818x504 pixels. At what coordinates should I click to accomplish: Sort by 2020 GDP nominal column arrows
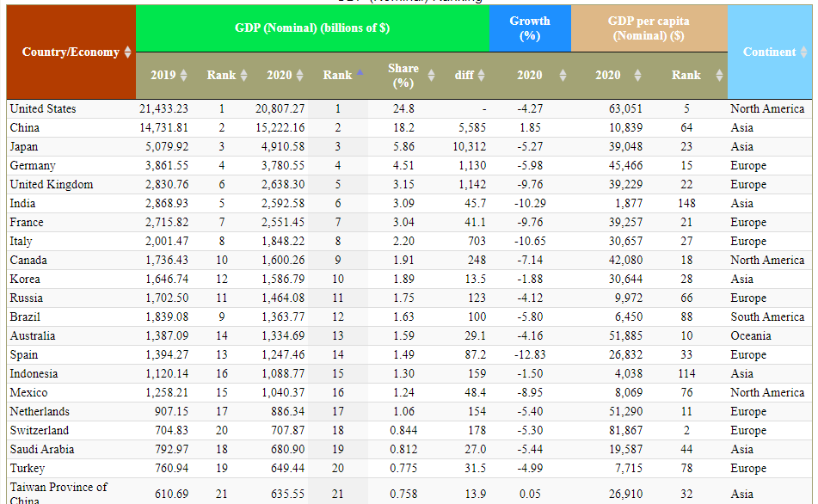[299, 75]
